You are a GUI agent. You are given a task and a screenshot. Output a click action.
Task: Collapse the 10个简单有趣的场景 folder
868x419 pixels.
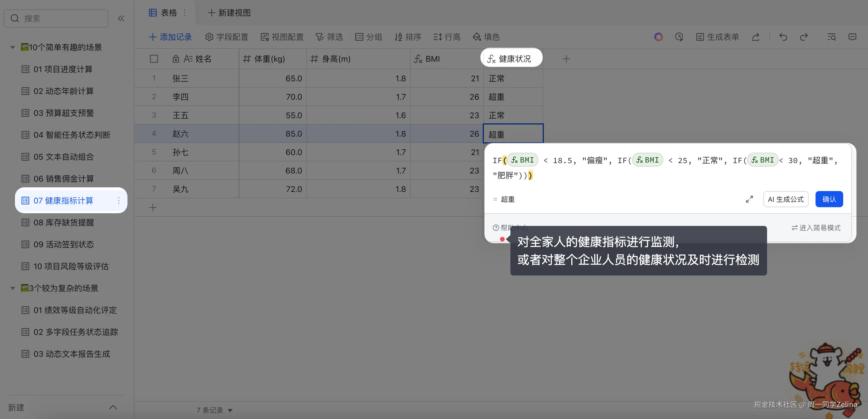pyautogui.click(x=12, y=48)
